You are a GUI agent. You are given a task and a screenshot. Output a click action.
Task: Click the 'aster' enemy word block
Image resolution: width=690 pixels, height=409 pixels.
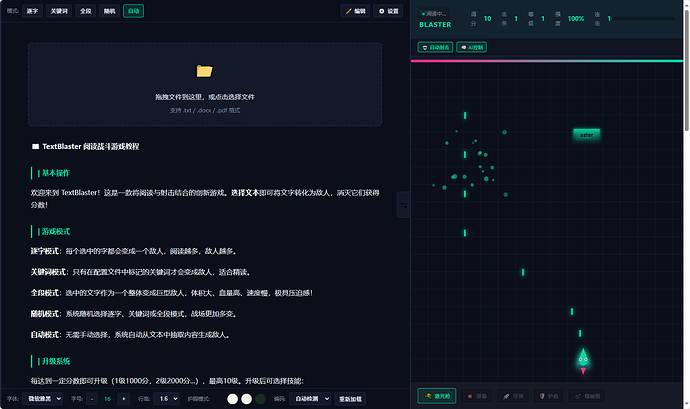(587, 135)
